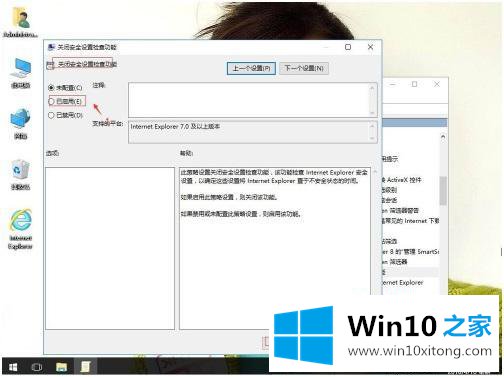This screenshot has width=504, height=377.
Task: Select the SmartScreen 管理 row in background window
Action: pos(410,252)
